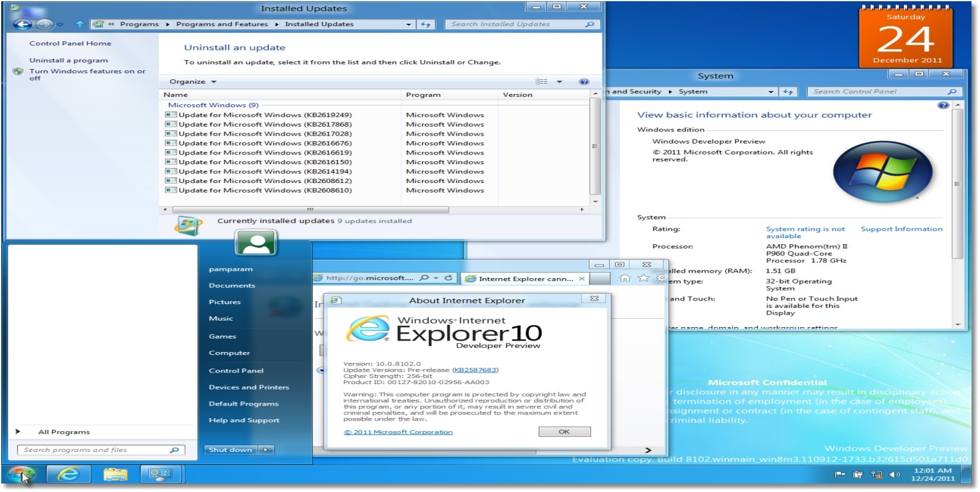980x492 pixels.
Task: Click System rating is not available link
Action: point(805,233)
